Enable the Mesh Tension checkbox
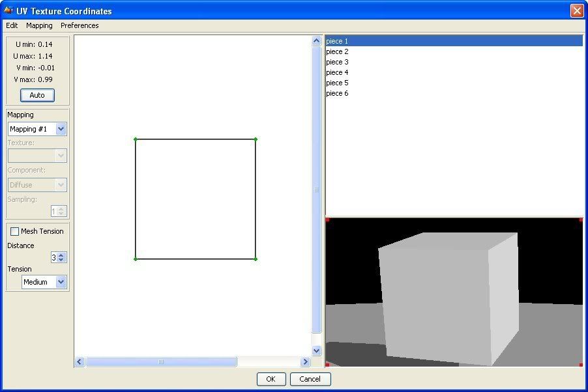The image size is (588, 392). click(14, 231)
